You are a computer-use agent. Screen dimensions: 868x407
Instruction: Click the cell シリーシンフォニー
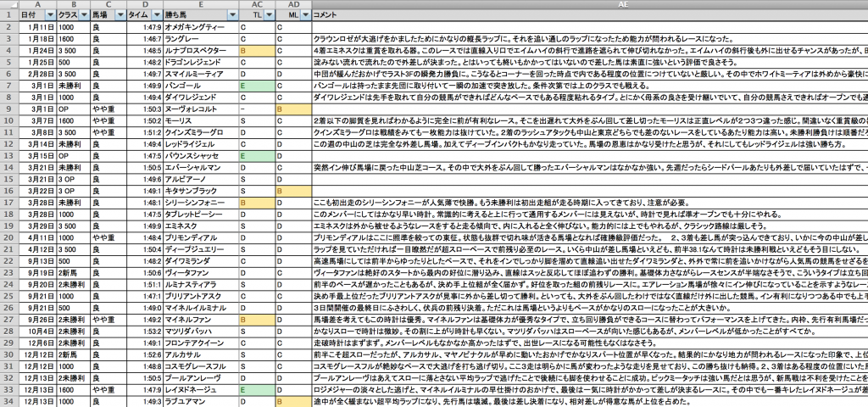(x=202, y=203)
